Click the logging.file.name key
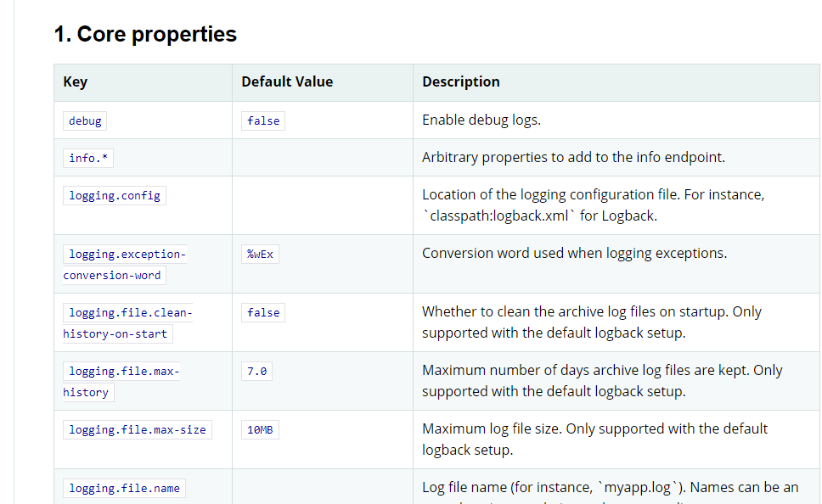Viewport: 822px width, 504px height. click(124, 489)
